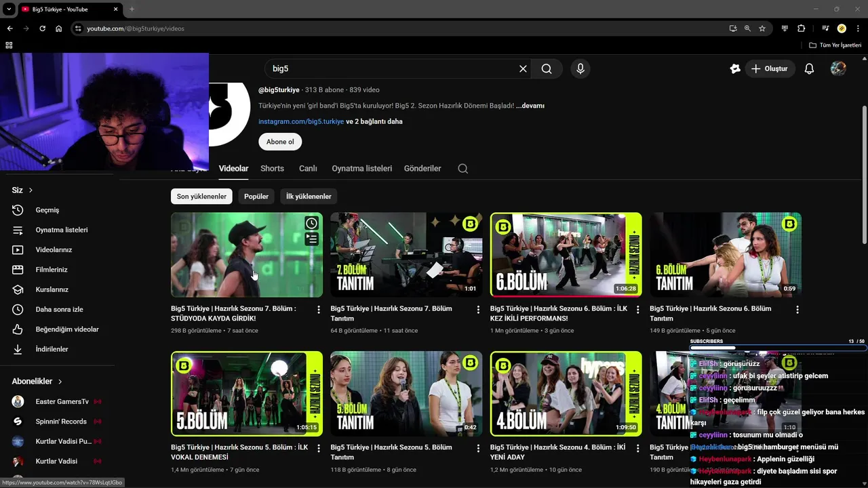The height and width of the screenshot is (488, 868).
Task: Open the browser home page icon
Action: [x=59, y=28]
